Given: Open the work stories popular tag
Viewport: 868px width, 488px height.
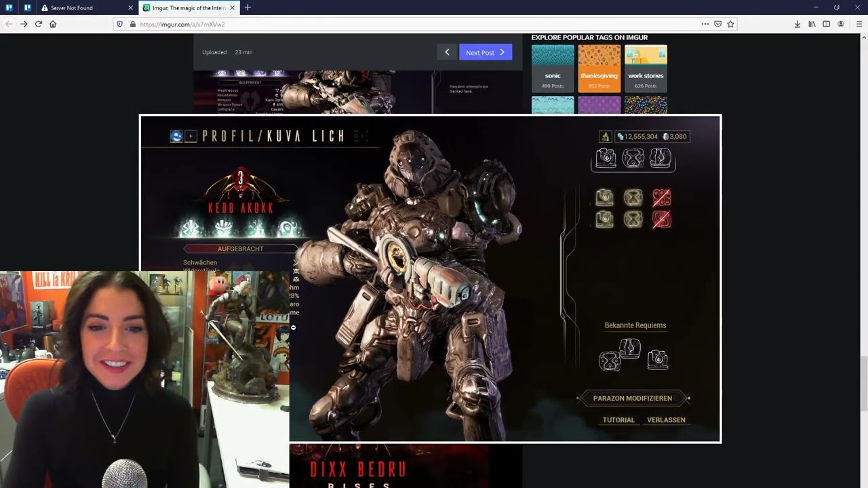Looking at the screenshot, I should pyautogui.click(x=646, y=68).
